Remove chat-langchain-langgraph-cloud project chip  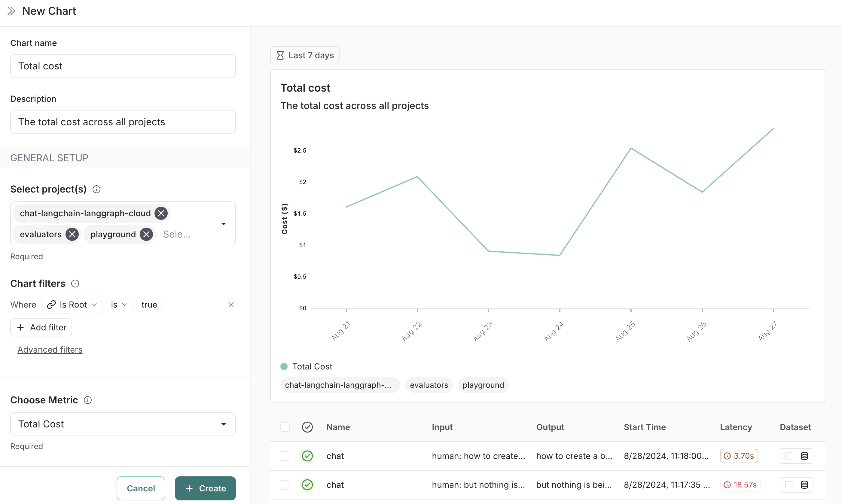161,213
